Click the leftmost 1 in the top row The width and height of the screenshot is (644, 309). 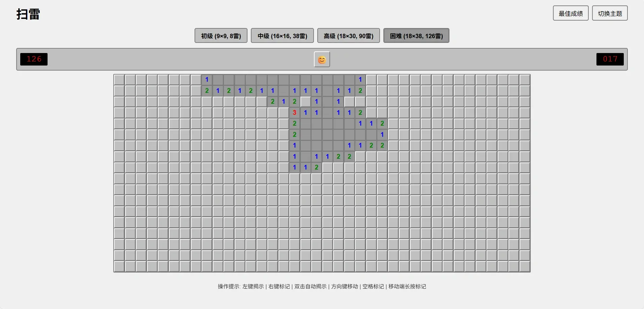[x=207, y=80]
